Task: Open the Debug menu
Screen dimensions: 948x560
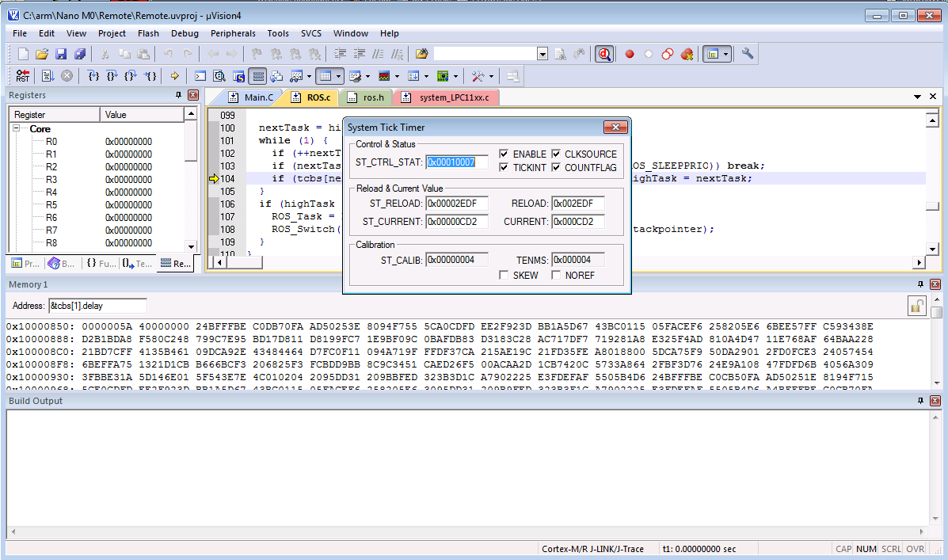Action: click(x=185, y=33)
